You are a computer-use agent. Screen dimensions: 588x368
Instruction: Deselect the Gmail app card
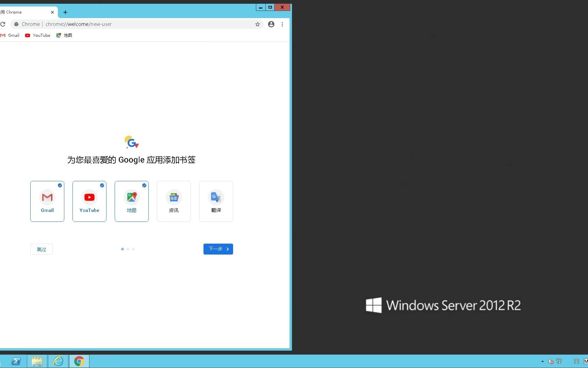pos(47,201)
